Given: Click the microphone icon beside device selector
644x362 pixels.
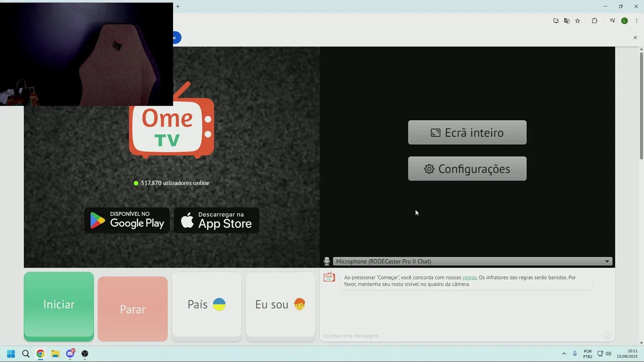Looking at the screenshot, I should (x=327, y=261).
